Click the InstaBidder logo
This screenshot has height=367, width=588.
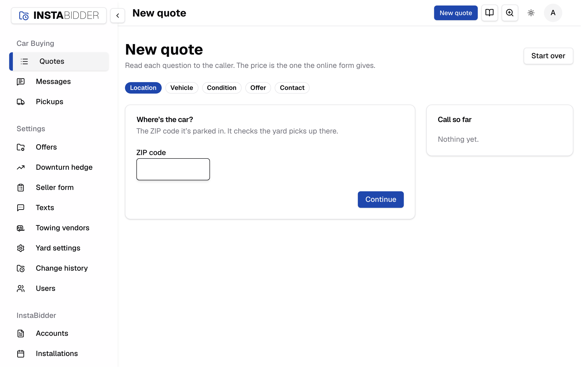[59, 16]
